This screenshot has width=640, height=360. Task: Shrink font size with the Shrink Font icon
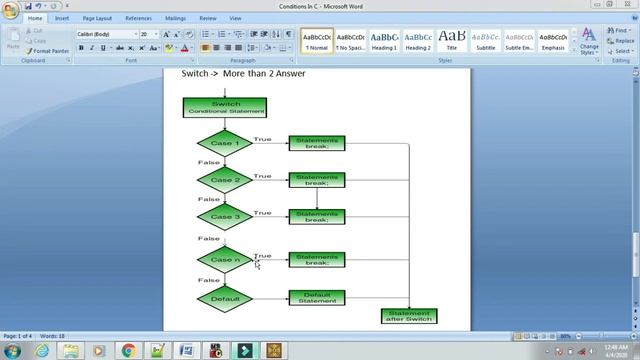click(x=177, y=35)
